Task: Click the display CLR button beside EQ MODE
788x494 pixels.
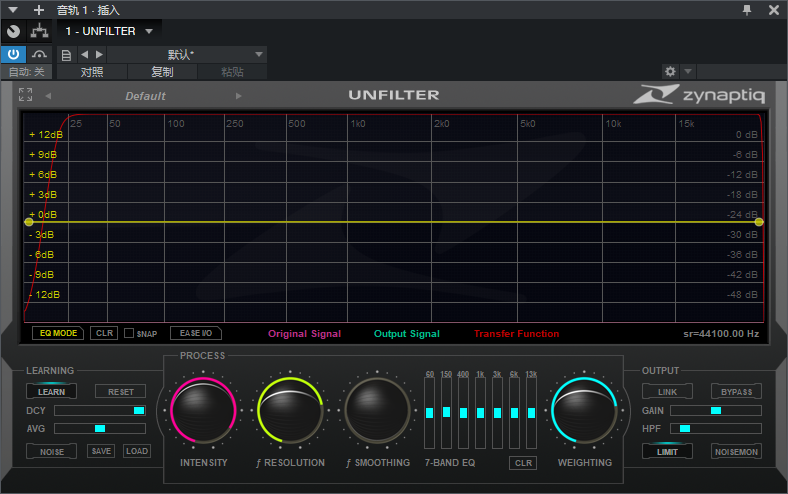Action: click(104, 333)
